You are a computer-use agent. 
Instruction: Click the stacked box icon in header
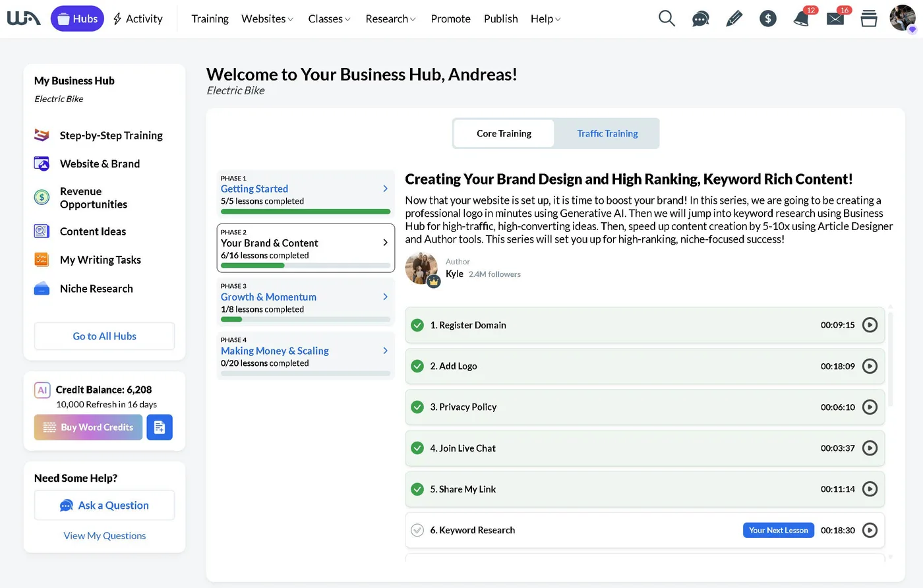869,18
